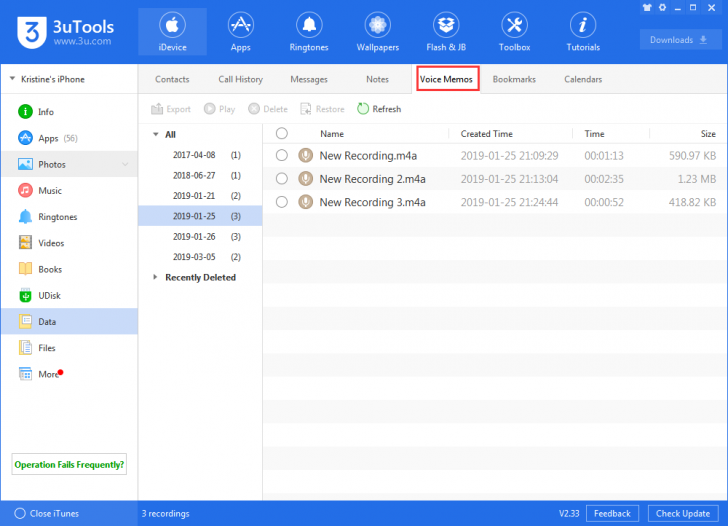
Task: Click the Play toolbar button
Action: (220, 109)
